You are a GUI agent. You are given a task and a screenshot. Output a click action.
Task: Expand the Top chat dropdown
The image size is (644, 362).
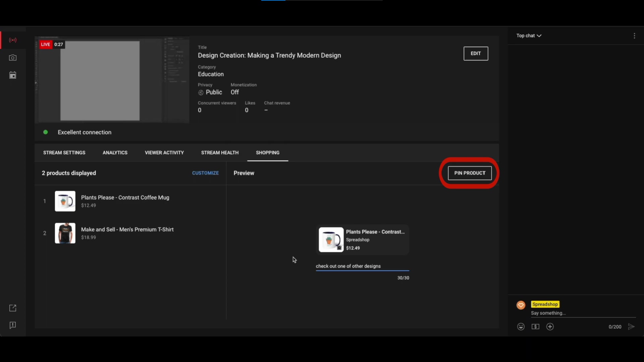click(x=529, y=36)
